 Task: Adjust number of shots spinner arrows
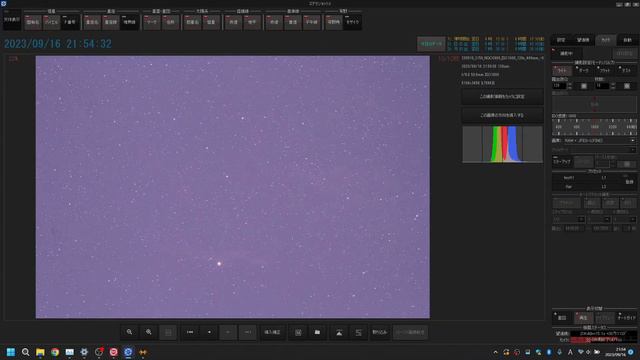pyautogui.click(x=613, y=86)
